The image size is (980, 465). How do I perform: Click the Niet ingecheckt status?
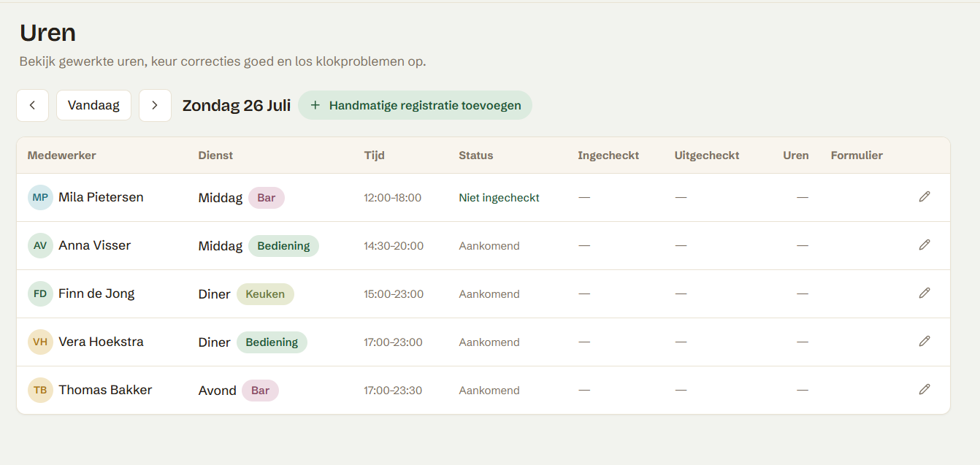[499, 198]
